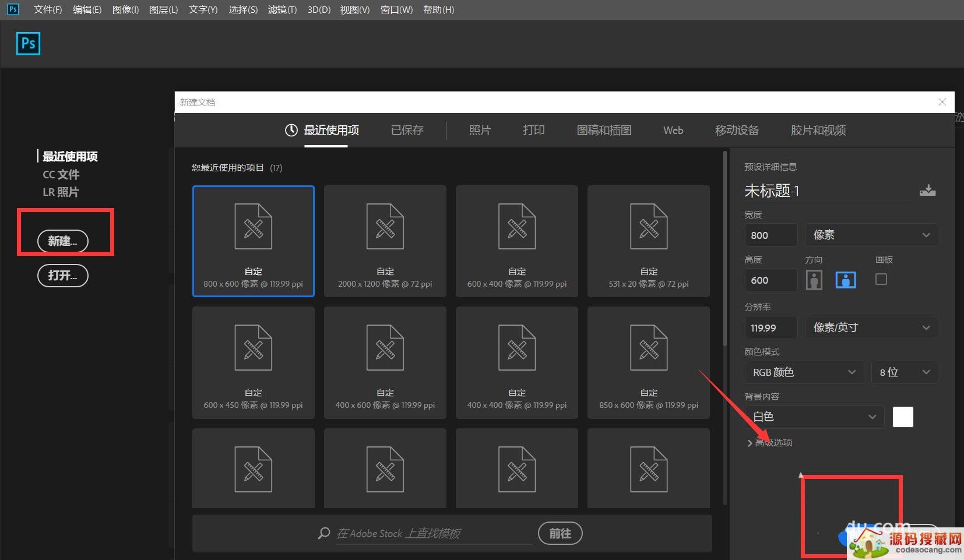Switch to the 移动设备 tab
The width and height of the screenshot is (964, 560).
click(x=737, y=131)
